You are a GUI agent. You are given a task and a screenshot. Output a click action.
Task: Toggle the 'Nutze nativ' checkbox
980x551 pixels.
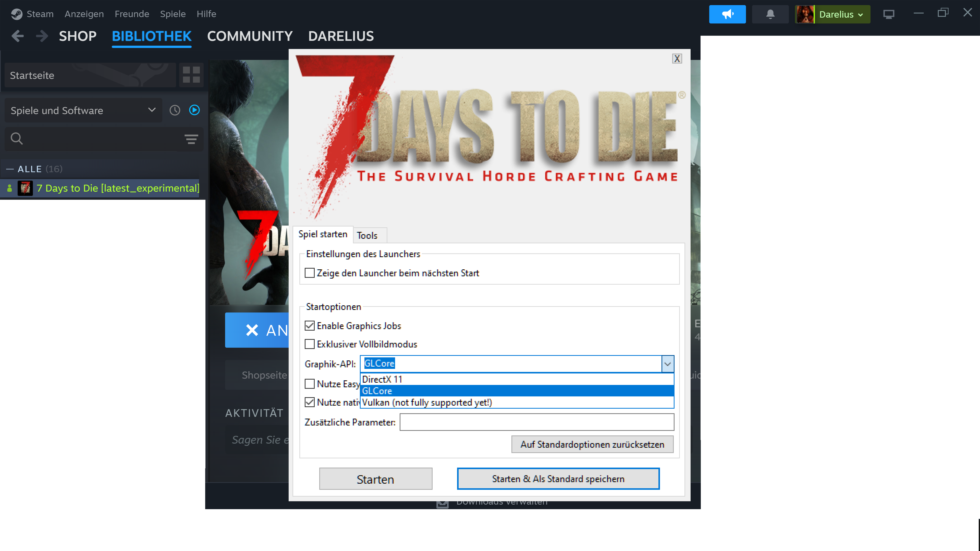310,402
